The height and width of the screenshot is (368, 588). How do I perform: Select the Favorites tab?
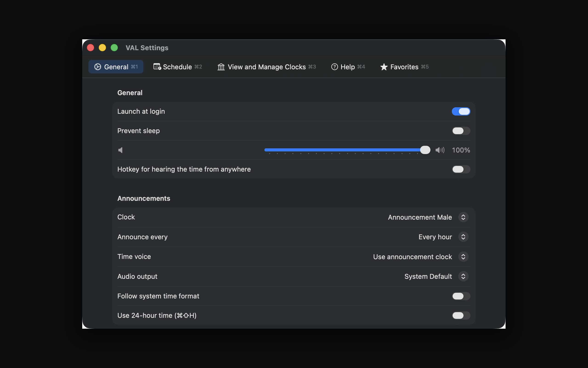click(404, 67)
